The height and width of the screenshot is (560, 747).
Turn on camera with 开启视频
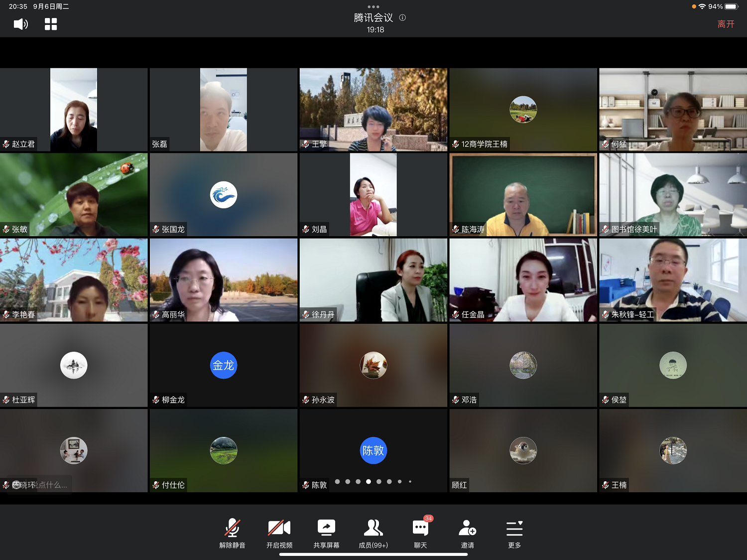tap(279, 533)
